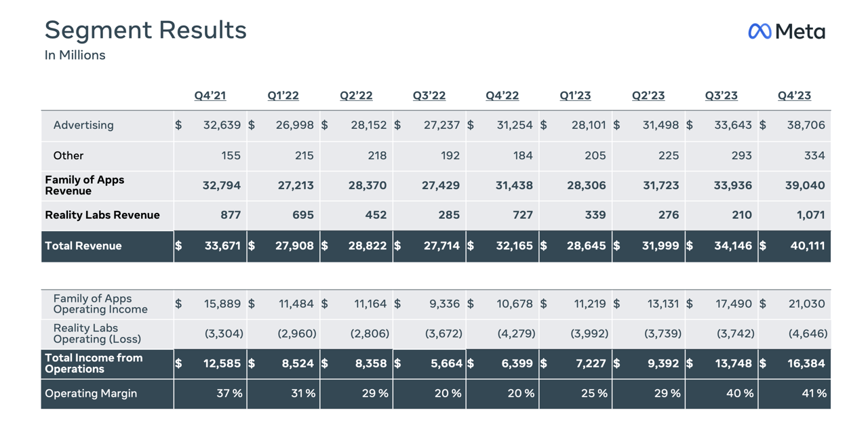Click the Meta logo icon
The image size is (868, 440).
point(759,31)
